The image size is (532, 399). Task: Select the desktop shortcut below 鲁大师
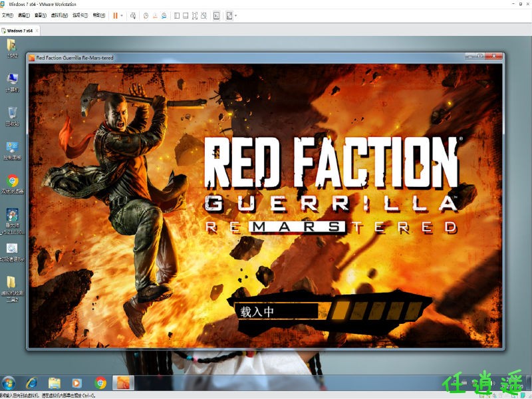[12, 253]
